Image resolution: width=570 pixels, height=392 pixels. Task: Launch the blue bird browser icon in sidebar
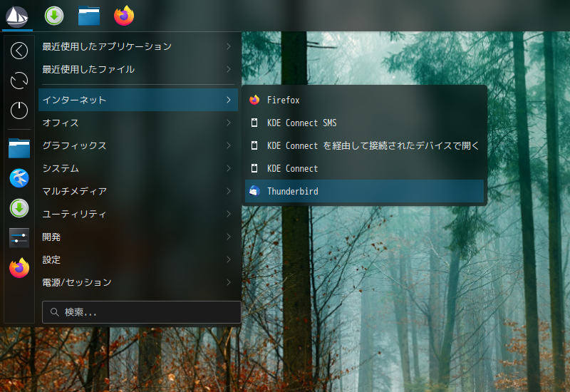[19, 178]
